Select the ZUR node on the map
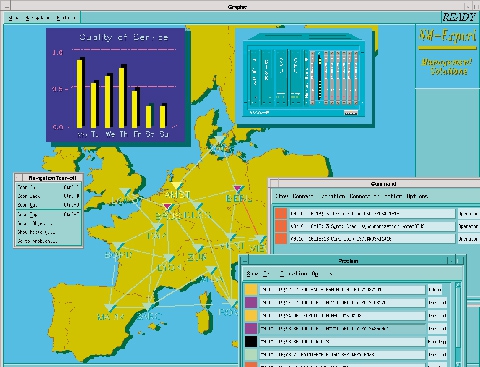480x367 pixels. coord(198,249)
